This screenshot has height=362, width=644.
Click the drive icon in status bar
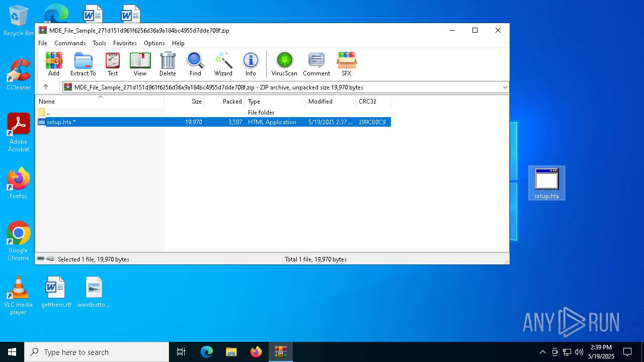(41, 259)
